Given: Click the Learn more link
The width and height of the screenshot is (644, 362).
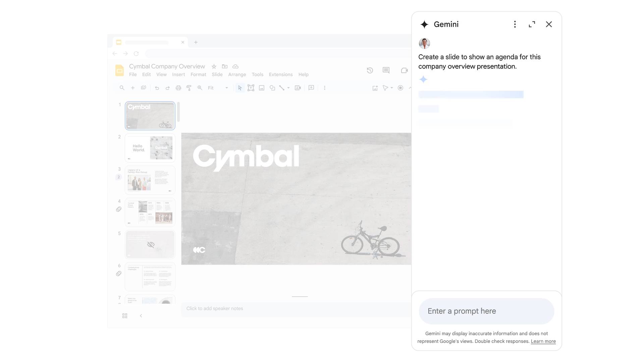Looking at the screenshot, I should (543, 341).
